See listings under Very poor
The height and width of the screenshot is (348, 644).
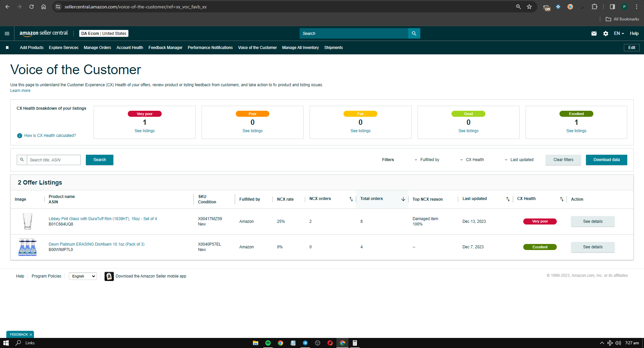pos(145,131)
